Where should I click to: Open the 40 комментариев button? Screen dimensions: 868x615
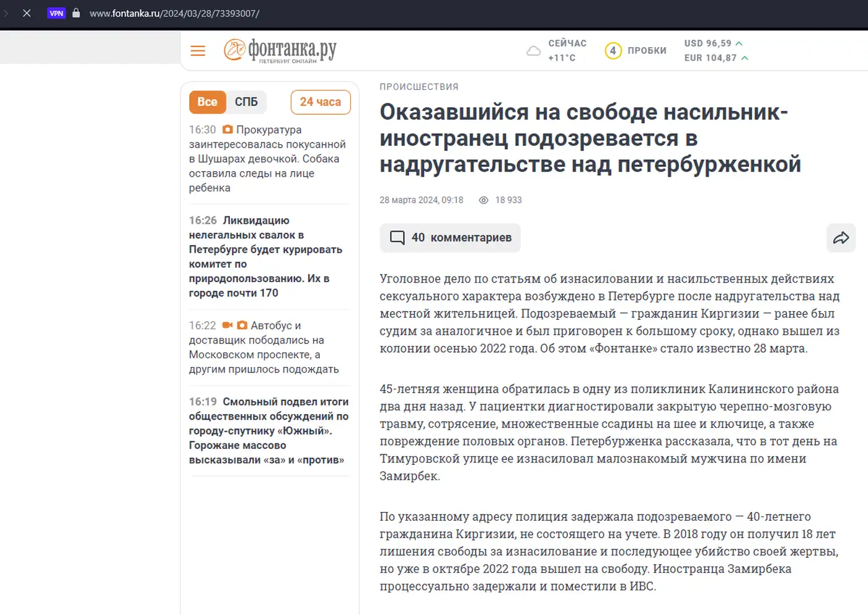[450, 238]
